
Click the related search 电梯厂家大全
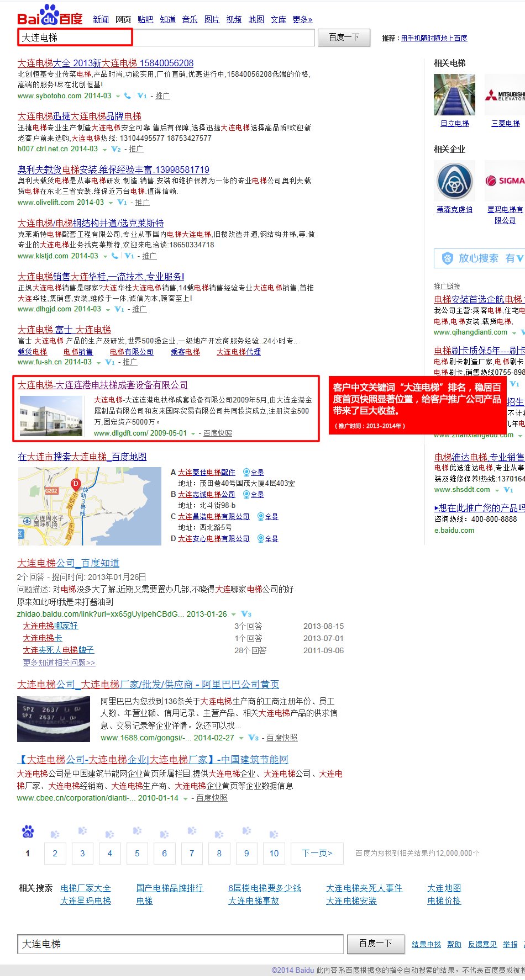pyautogui.click(x=86, y=888)
